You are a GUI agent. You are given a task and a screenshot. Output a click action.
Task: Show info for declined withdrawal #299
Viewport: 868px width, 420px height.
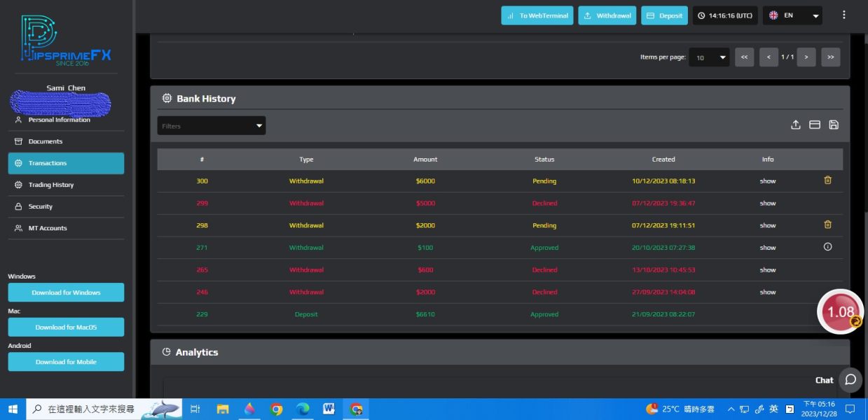(x=768, y=203)
